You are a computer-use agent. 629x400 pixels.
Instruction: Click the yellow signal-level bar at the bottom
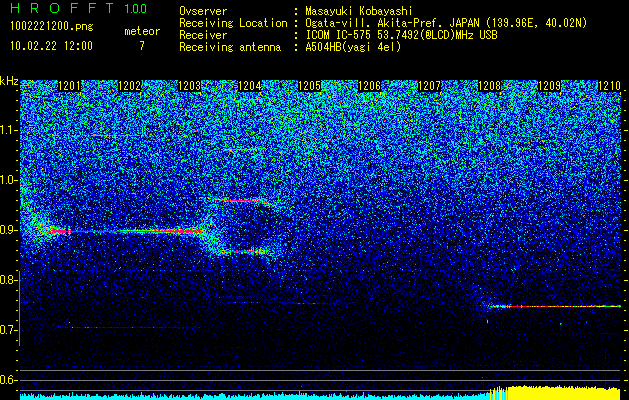point(556,393)
